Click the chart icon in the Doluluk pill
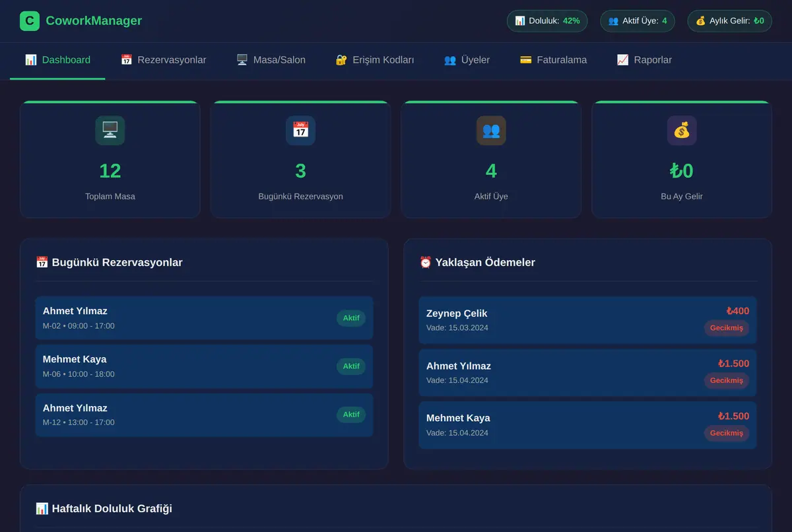 click(x=520, y=21)
